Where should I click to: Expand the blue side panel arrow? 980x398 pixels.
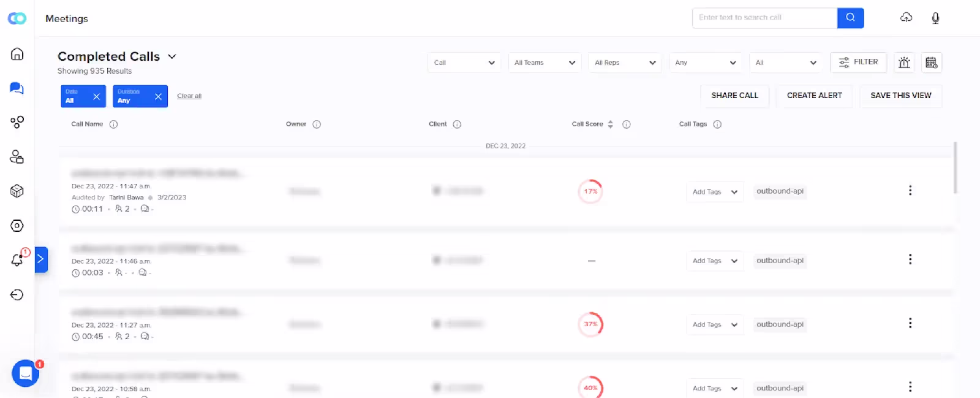[x=41, y=259]
